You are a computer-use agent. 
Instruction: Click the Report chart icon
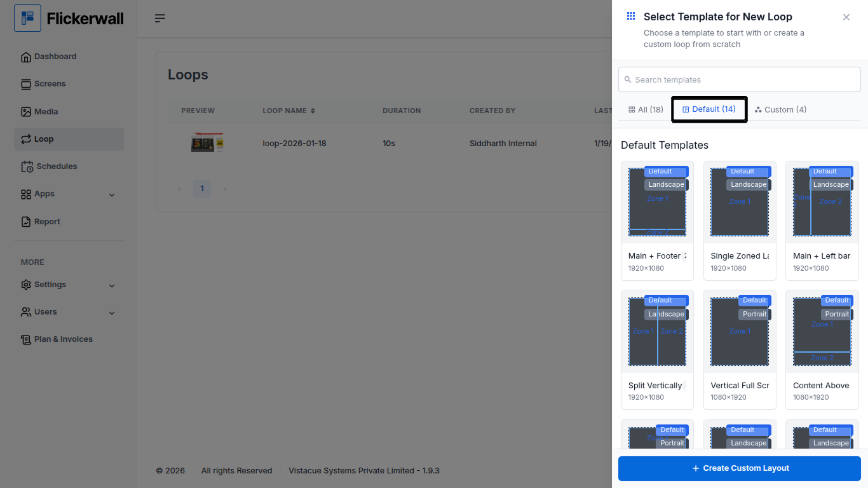[x=26, y=222]
